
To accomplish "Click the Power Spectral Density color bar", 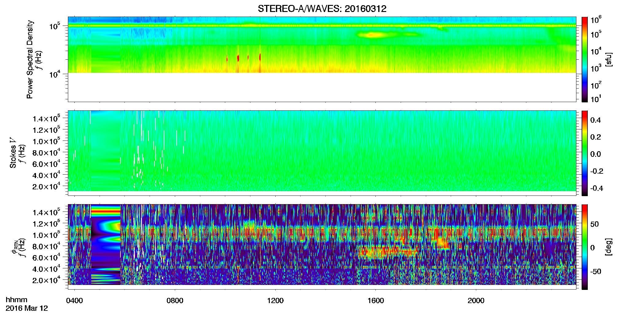I will pos(585,59).
